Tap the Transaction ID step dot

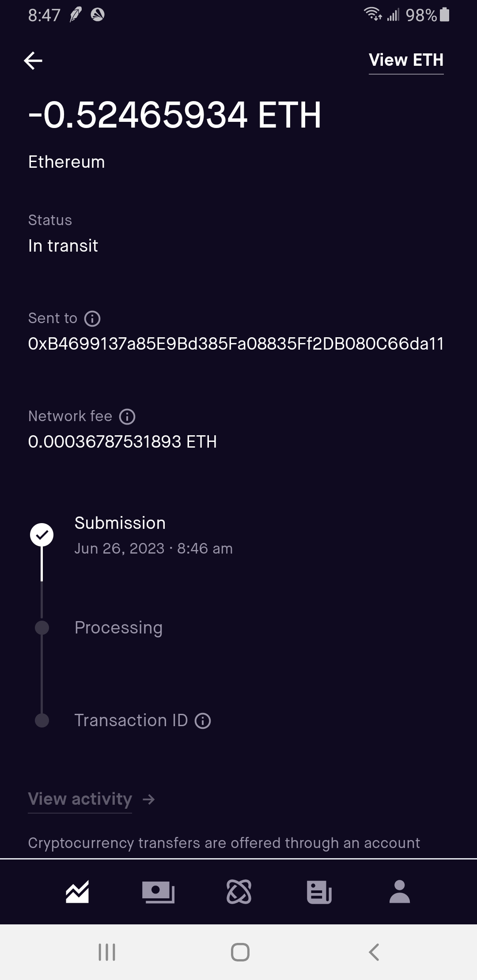[42, 720]
